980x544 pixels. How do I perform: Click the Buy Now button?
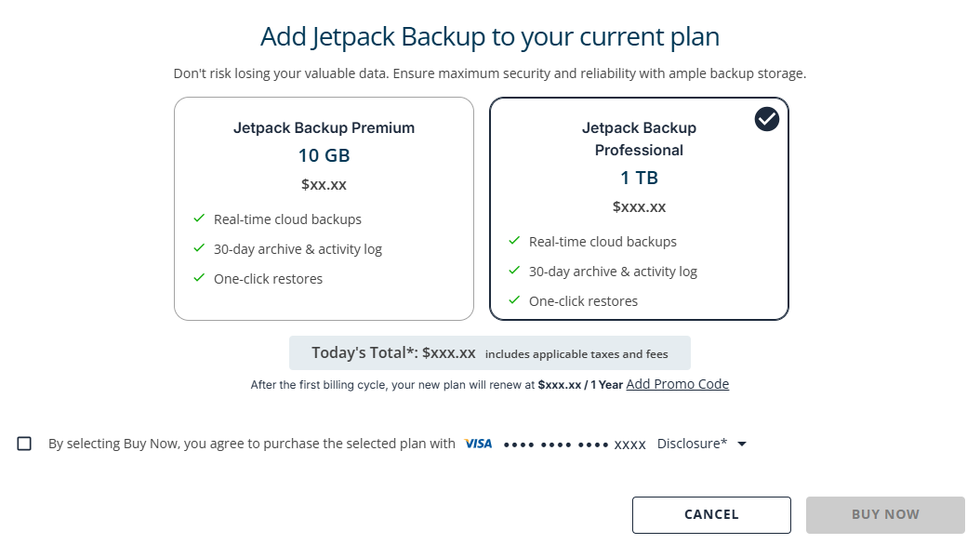tap(884, 514)
